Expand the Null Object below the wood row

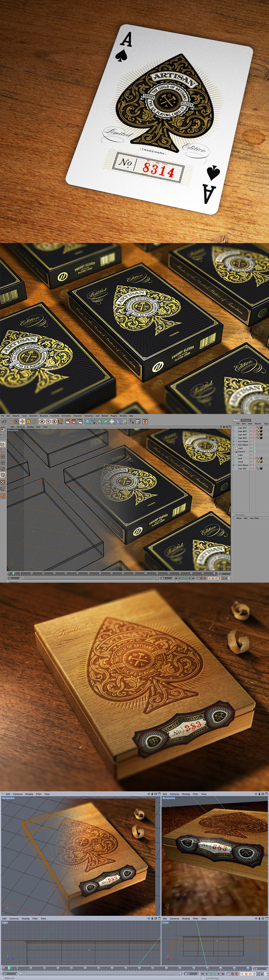coord(234,466)
